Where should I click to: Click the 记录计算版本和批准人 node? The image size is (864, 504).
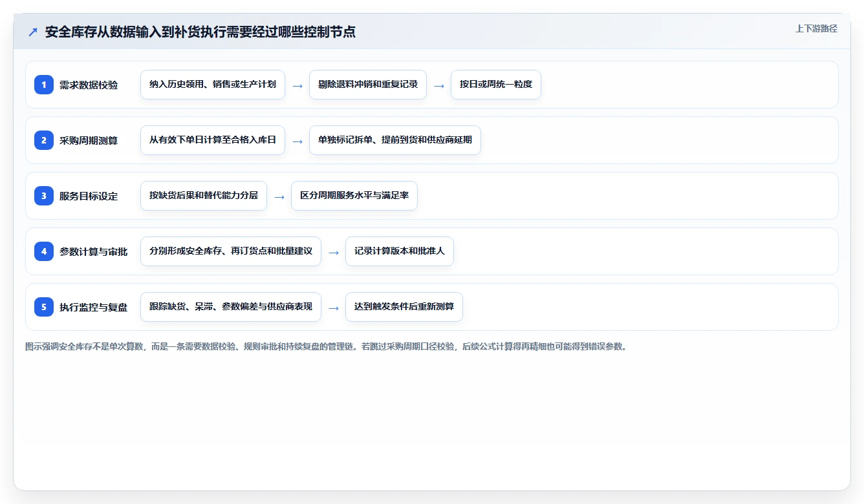coord(400,251)
